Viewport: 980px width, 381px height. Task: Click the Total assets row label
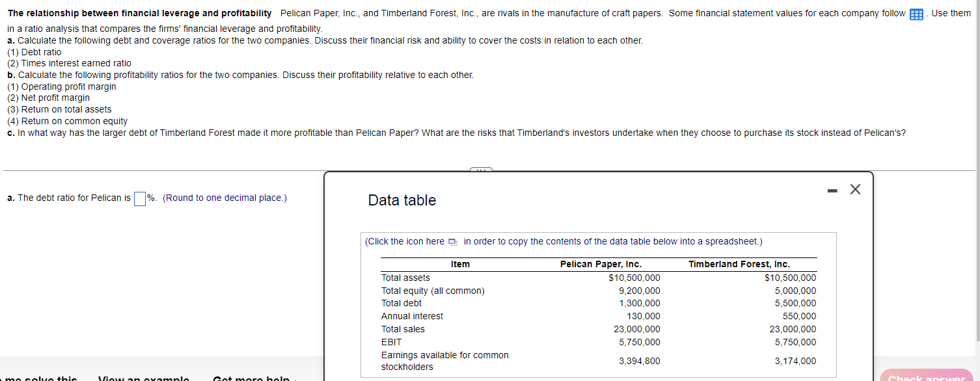[405, 278]
